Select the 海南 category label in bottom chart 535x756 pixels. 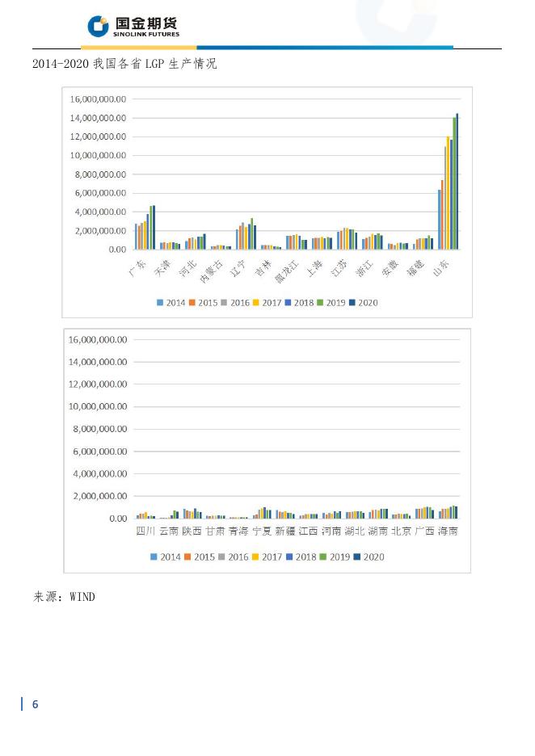(447, 531)
